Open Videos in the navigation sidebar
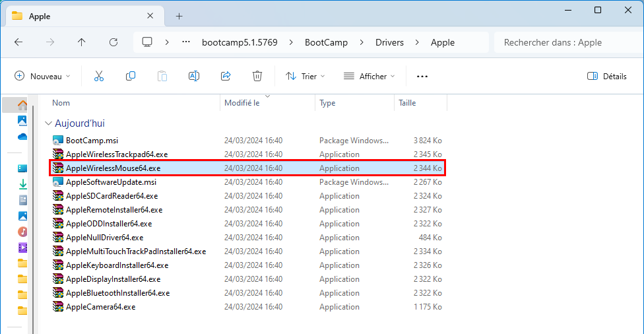 (x=22, y=248)
